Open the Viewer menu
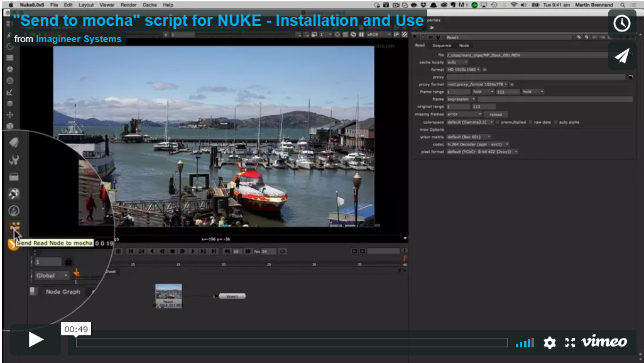This screenshot has height=363, width=644. (107, 5)
